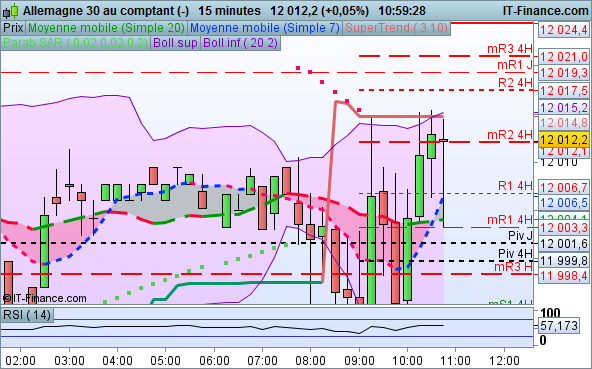The height and width of the screenshot is (369, 592).
Task: Click the R1 4H resistance line label
Action: pyautogui.click(x=515, y=186)
